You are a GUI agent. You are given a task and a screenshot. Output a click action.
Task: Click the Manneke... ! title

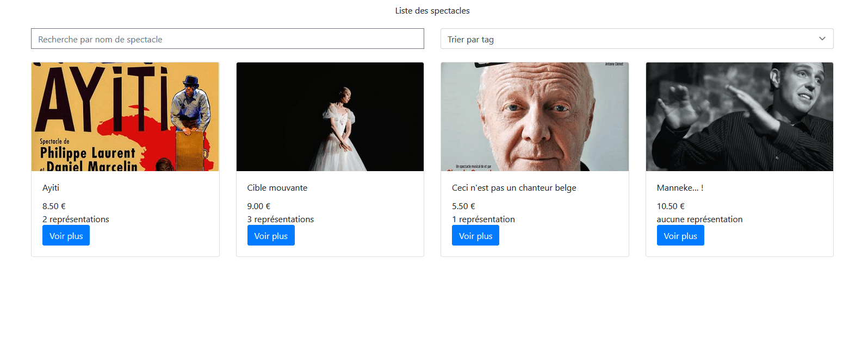[x=680, y=188]
